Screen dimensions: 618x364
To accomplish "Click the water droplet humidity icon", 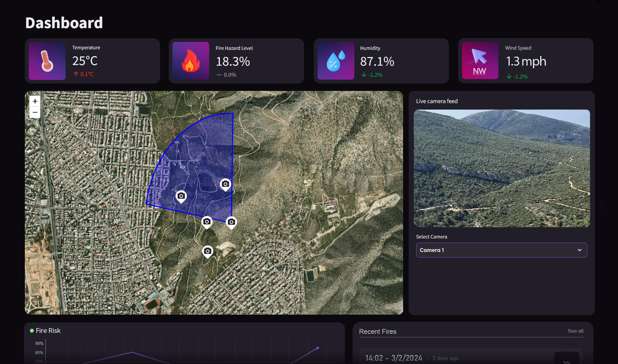I will coord(336,61).
